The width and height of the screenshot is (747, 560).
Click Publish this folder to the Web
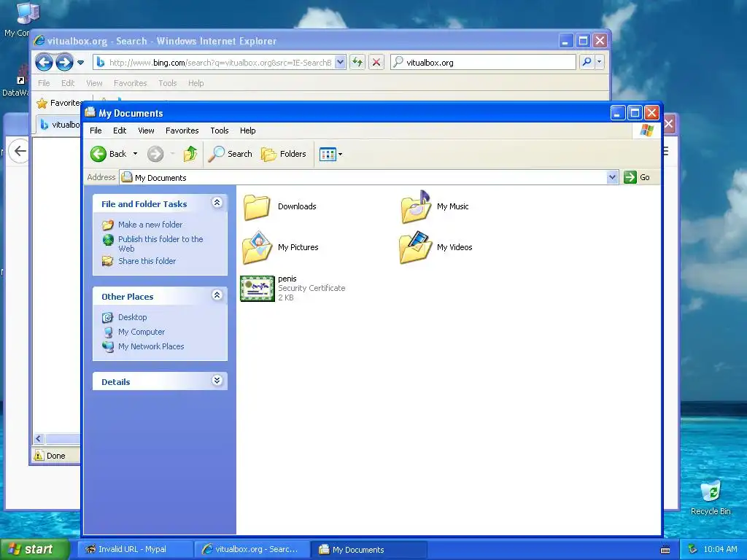pyautogui.click(x=160, y=244)
